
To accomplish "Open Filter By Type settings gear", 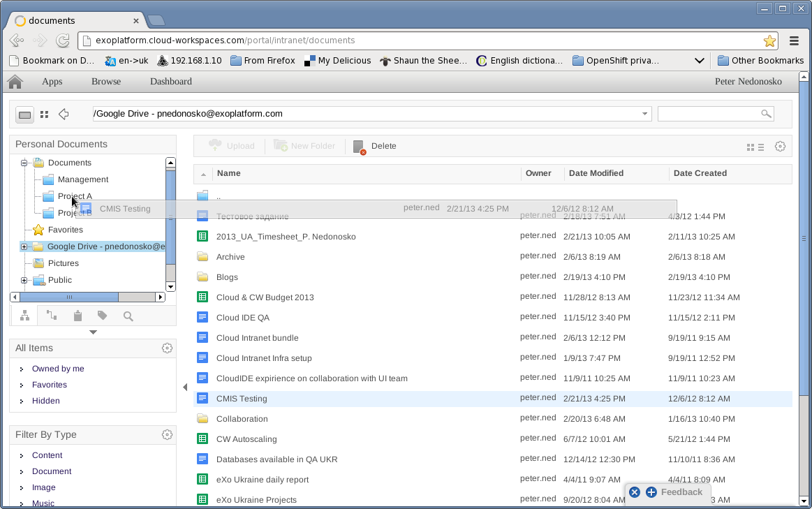I will pos(167,434).
